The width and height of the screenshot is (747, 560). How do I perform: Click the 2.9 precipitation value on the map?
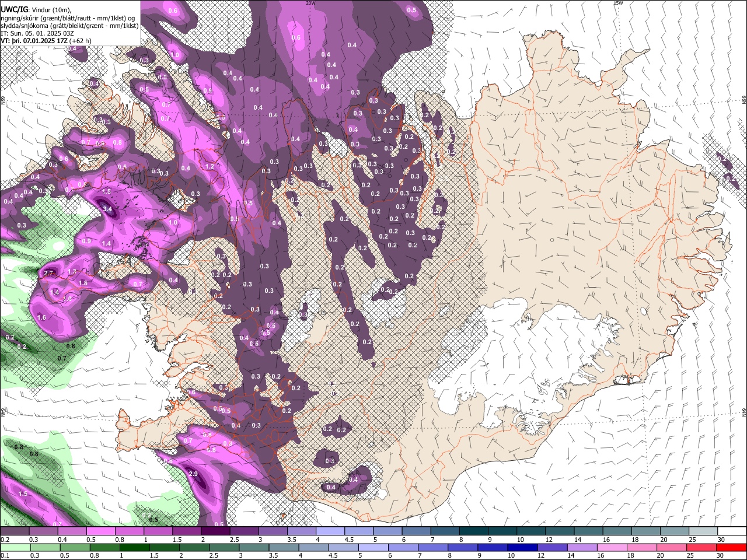[194, 474]
